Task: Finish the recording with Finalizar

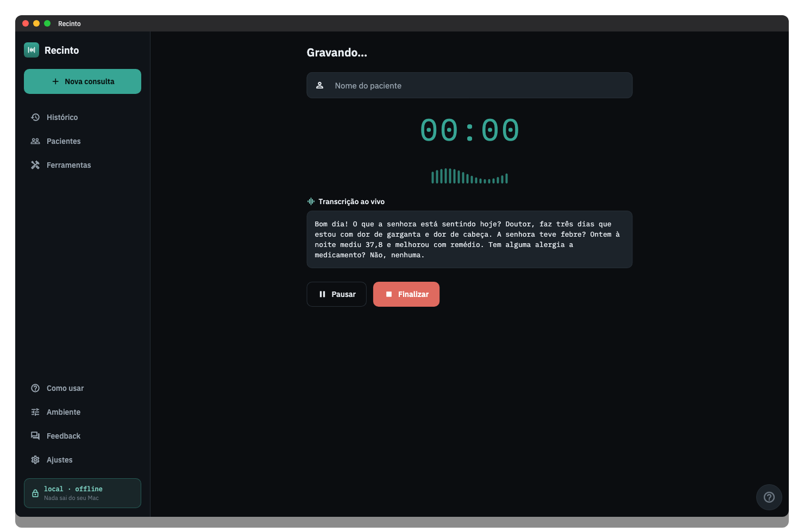Action: tap(406, 294)
